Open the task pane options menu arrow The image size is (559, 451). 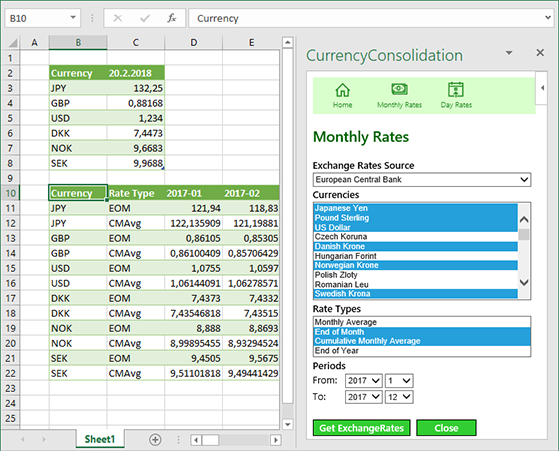(x=509, y=53)
